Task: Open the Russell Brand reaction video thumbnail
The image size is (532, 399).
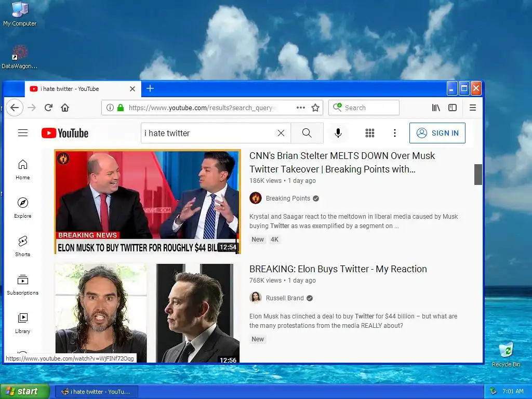Action: click(x=148, y=313)
